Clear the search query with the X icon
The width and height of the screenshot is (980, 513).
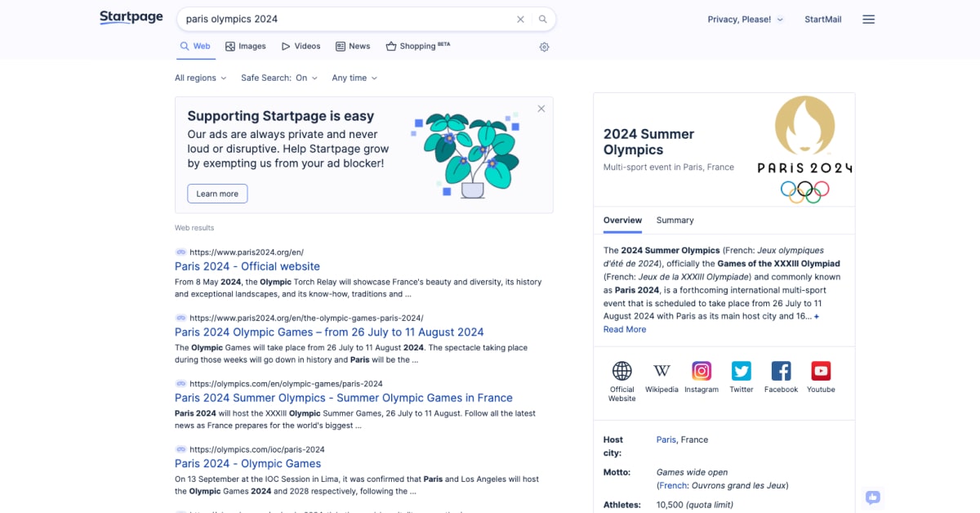pyautogui.click(x=520, y=18)
